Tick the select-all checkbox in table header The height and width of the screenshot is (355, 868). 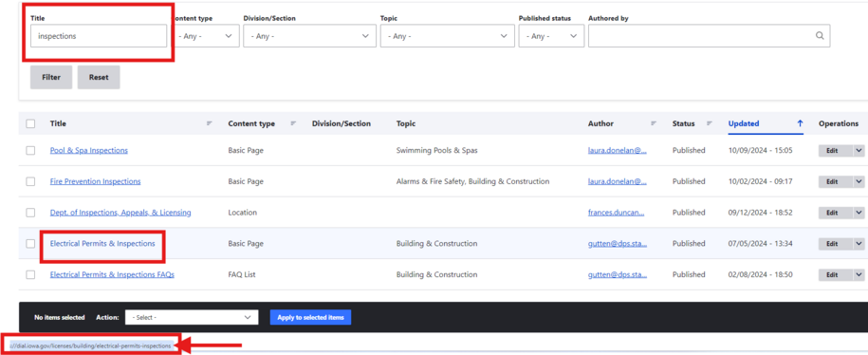[x=30, y=124]
